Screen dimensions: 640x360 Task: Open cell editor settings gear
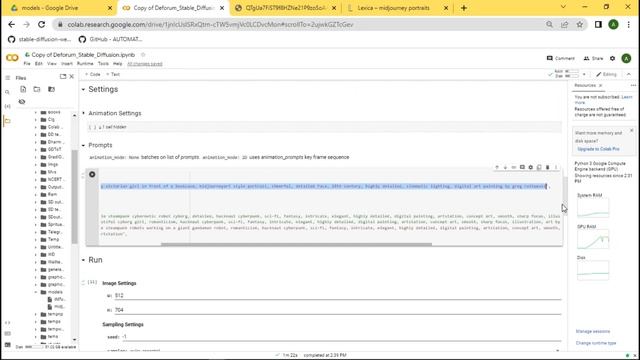(531, 167)
